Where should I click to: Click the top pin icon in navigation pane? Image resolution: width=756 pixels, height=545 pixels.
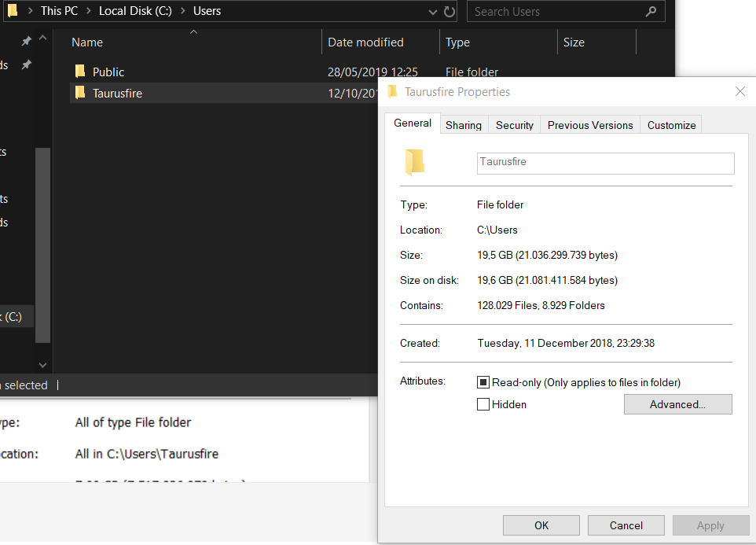click(27, 42)
